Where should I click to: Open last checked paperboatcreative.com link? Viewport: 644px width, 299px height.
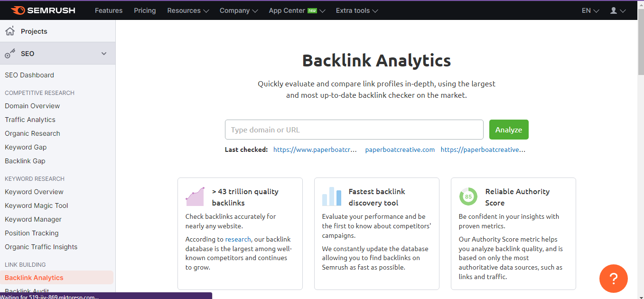400,149
